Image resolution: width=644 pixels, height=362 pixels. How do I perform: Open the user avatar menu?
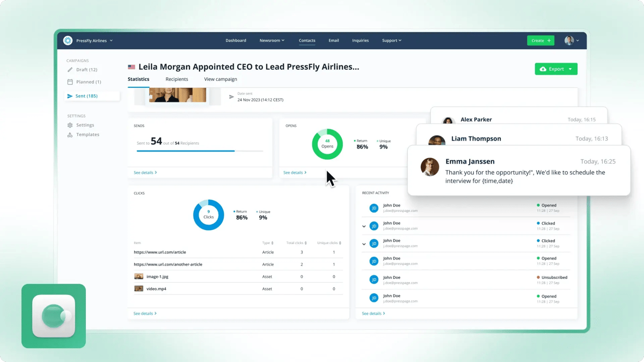coord(572,40)
